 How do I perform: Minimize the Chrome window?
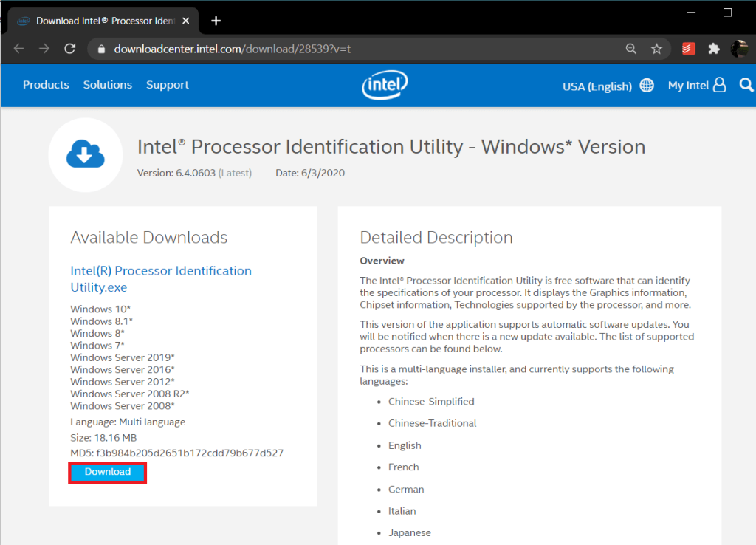tap(691, 13)
